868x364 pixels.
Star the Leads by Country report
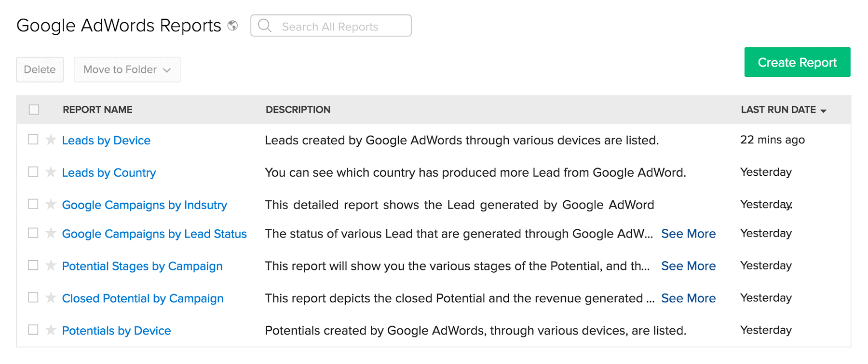point(51,172)
